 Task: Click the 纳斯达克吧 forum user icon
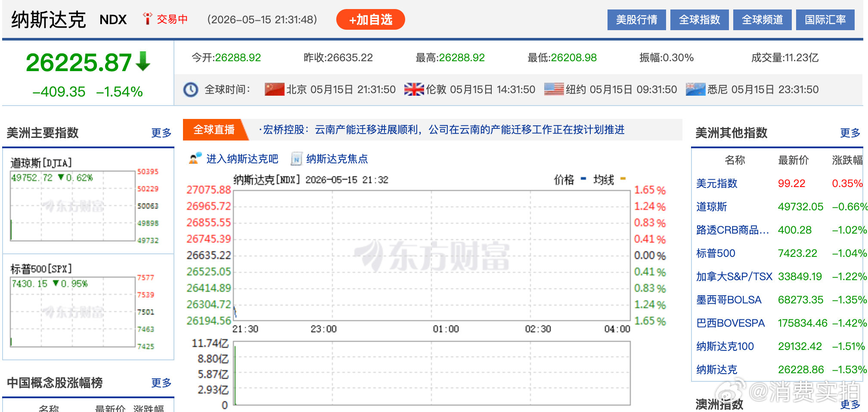click(195, 159)
